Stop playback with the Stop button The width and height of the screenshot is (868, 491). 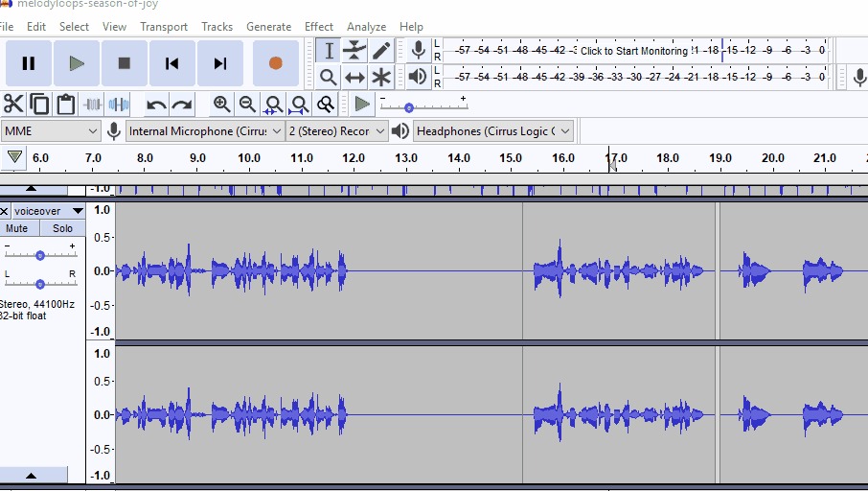tap(124, 63)
